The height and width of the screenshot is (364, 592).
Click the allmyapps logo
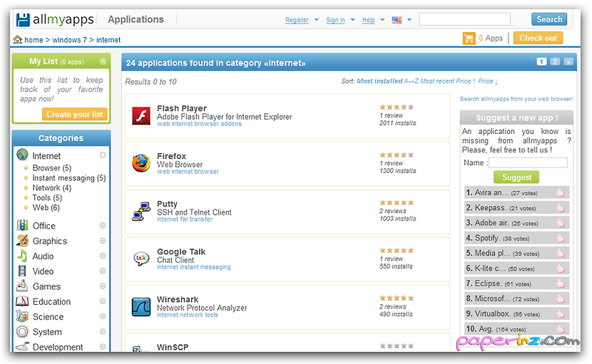[x=55, y=19]
